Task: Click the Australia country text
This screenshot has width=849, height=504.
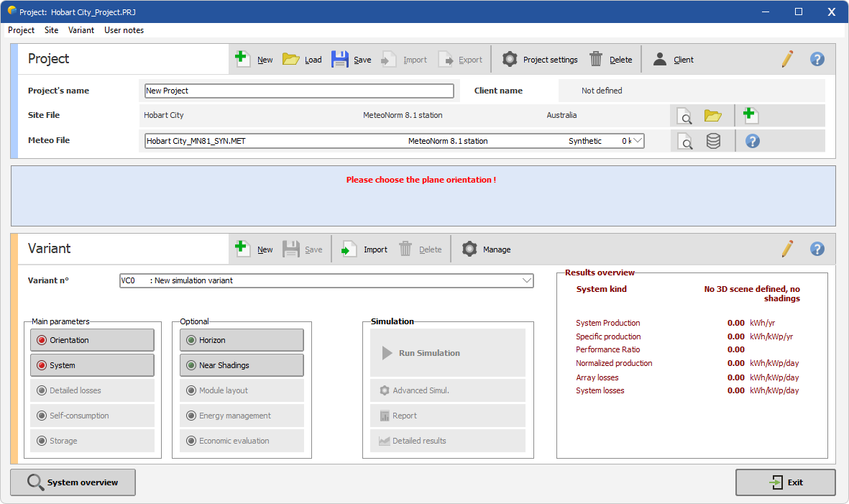Action: [x=561, y=115]
